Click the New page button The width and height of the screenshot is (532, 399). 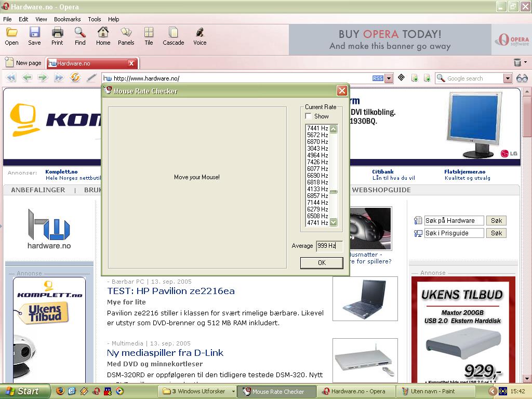pyautogui.click(x=23, y=63)
